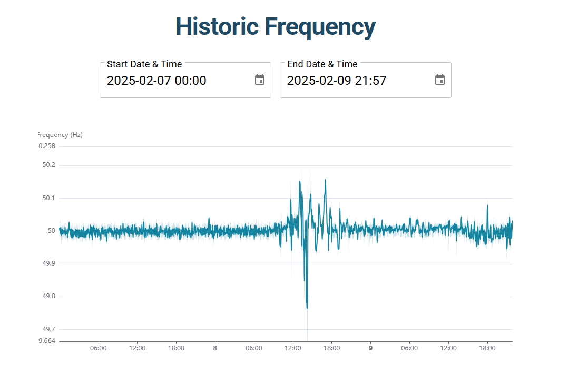Viewport: 588px width, 383px height.
Task: Open the Start Date calendar picker icon
Action: [259, 80]
